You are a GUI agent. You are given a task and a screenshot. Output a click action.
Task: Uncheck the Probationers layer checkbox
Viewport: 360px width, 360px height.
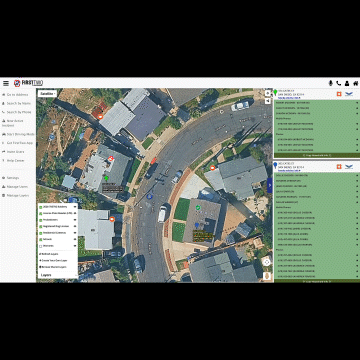[40, 220]
